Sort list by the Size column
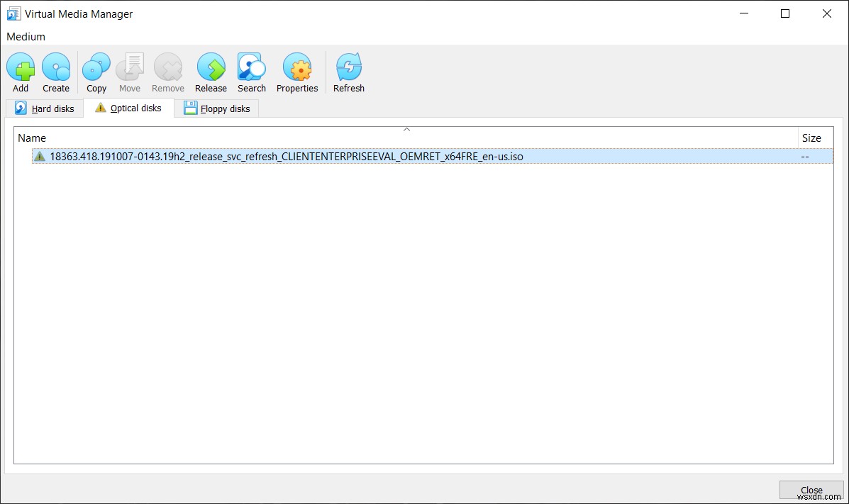The height and width of the screenshot is (504, 849). [812, 138]
